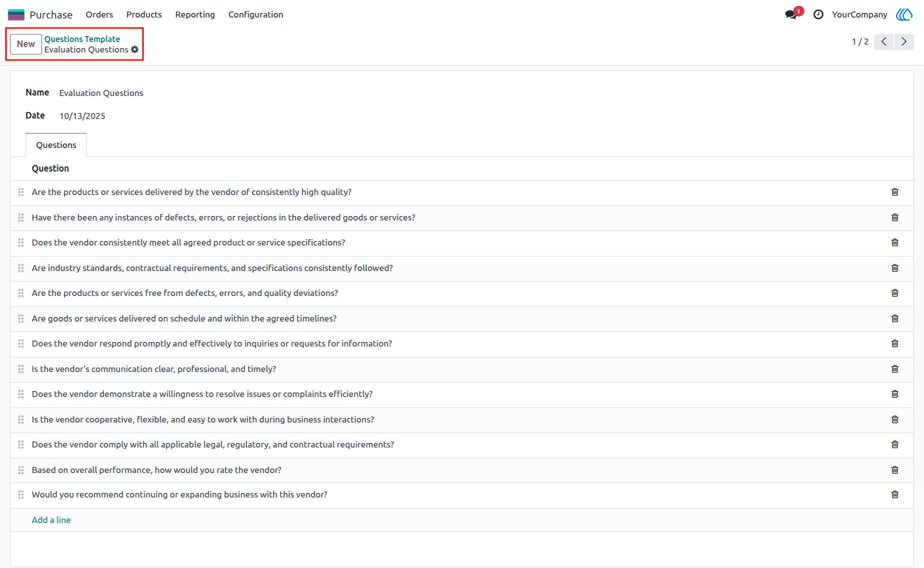Open the YourCompany company switcher

pyautogui.click(x=859, y=14)
